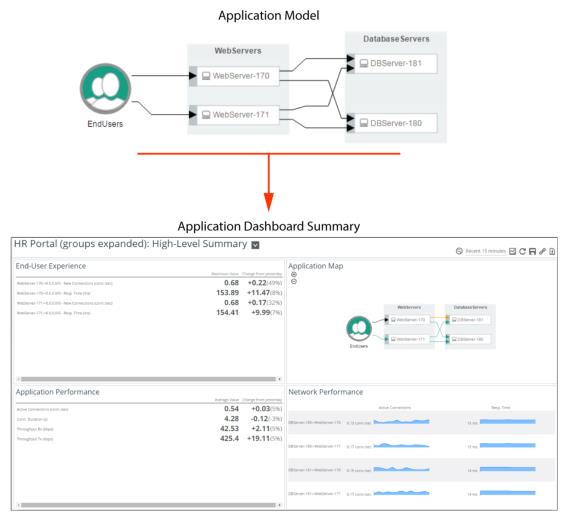Image resolution: width=569 pixels, height=513 pixels.
Task: Zoom in on the Application Map
Action: [x=294, y=275]
